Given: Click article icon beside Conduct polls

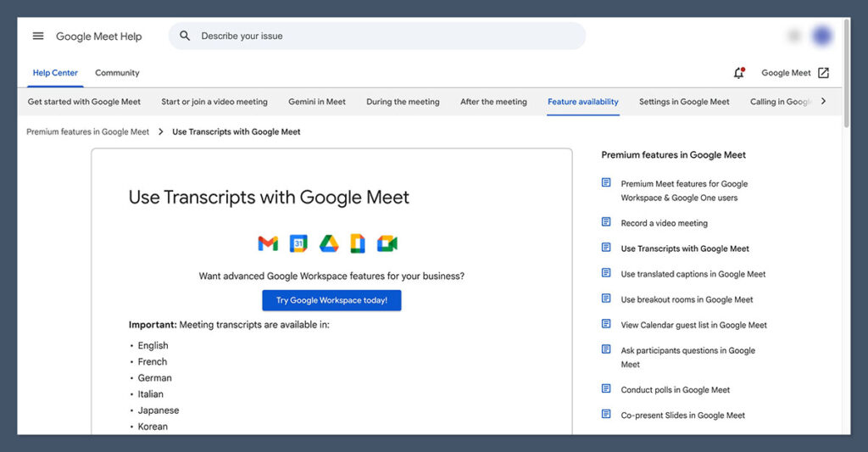Looking at the screenshot, I should (606, 389).
